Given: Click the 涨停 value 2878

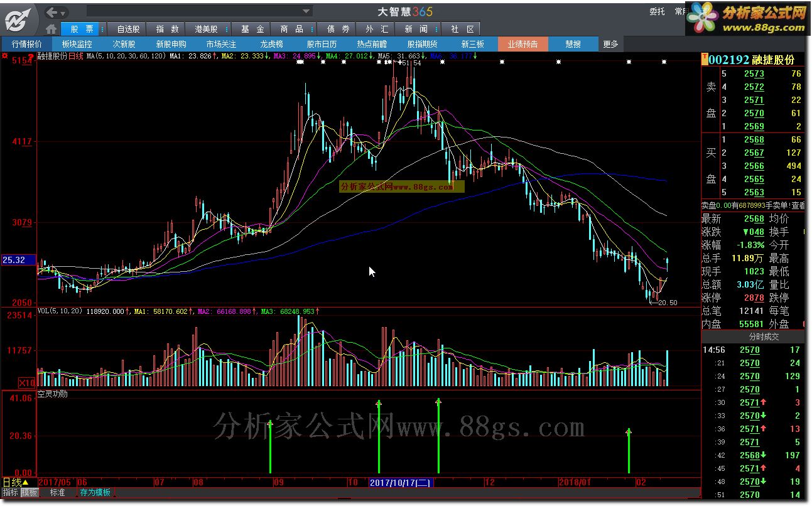Looking at the screenshot, I should point(754,298).
